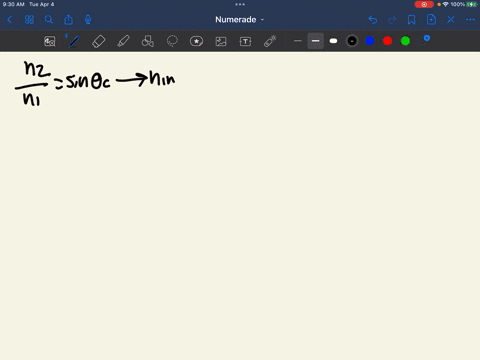Image resolution: width=480 pixels, height=360 pixels.
Task: Pick the green pen color
Action: pyautogui.click(x=405, y=41)
